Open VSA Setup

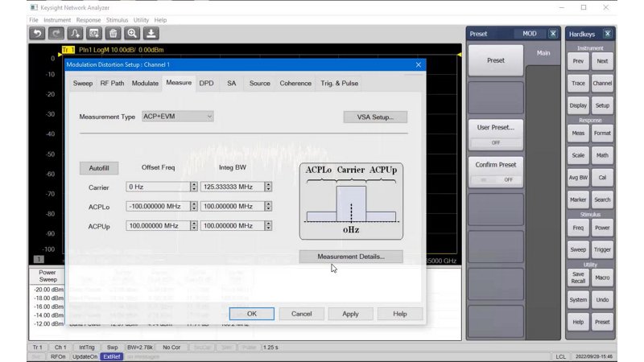click(375, 117)
